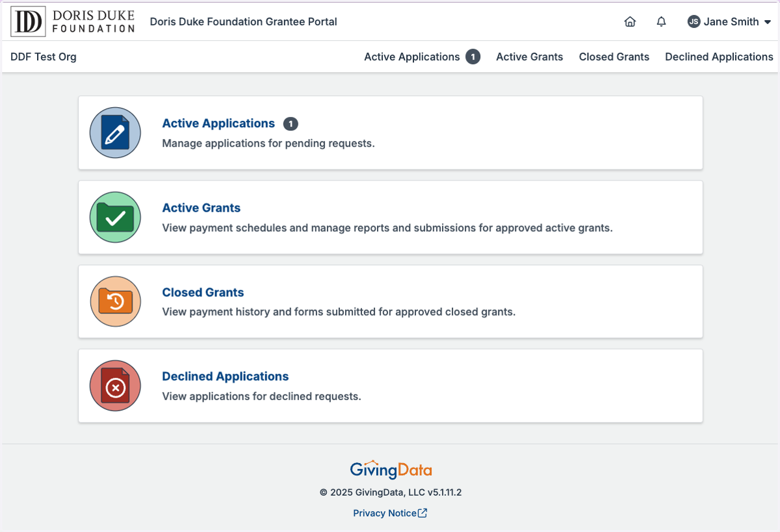Click the external link icon beside Privacy Notice
780x532 pixels.
(x=422, y=513)
